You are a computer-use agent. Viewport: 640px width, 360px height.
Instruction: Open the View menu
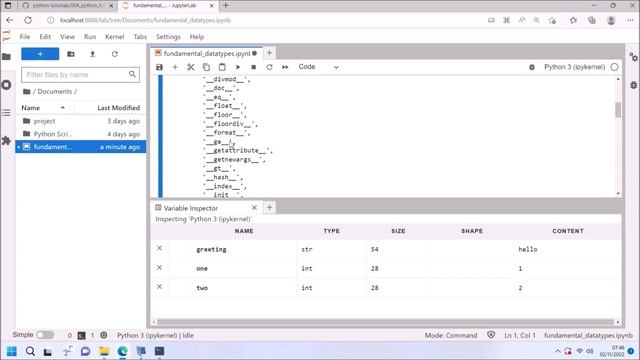[67, 37]
